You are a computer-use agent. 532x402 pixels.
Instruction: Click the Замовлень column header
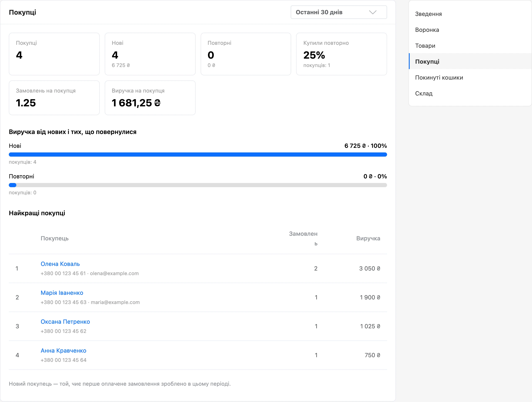click(x=303, y=238)
